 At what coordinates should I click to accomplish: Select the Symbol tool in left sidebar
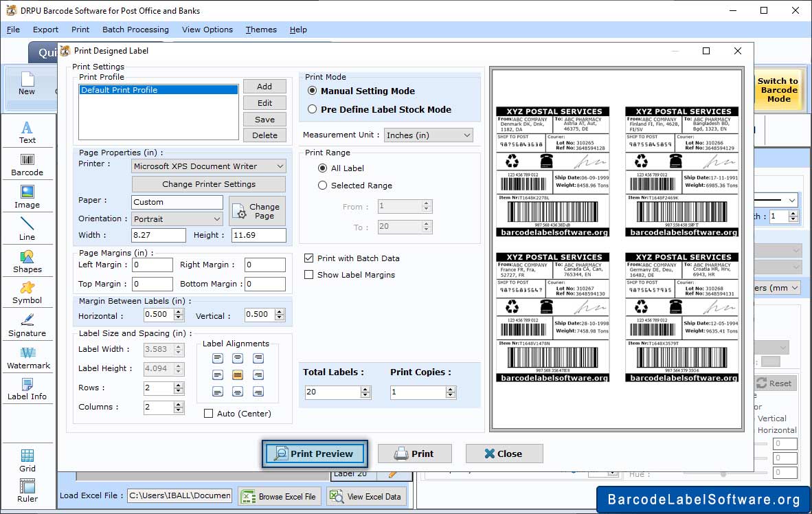pyautogui.click(x=27, y=293)
